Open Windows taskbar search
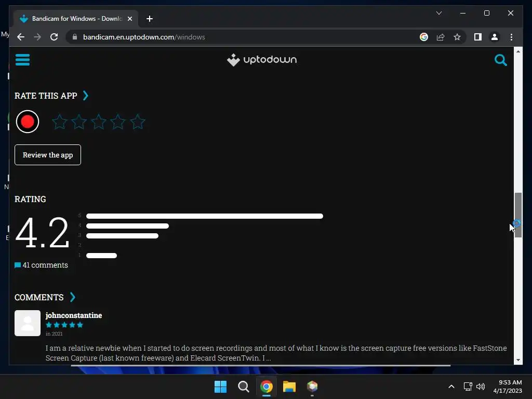Viewport: 532px width, 399px height. click(x=243, y=387)
